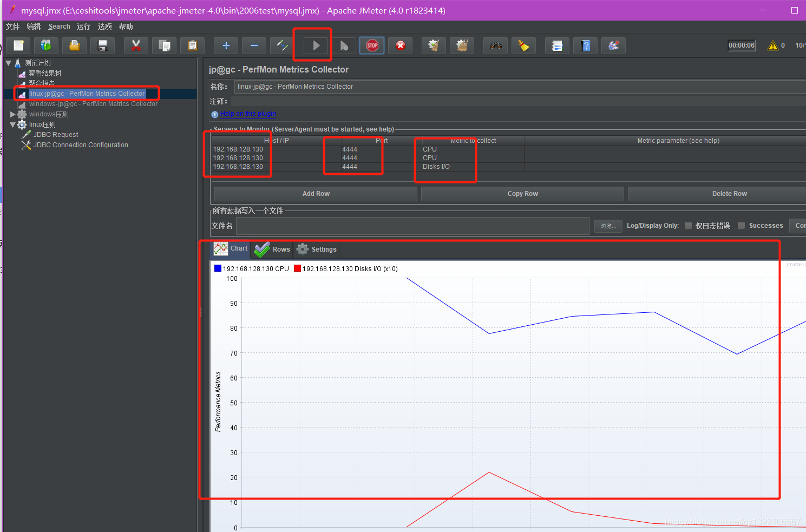Cut the selected element with scissors icon
806x532 pixels.
point(136,45)
